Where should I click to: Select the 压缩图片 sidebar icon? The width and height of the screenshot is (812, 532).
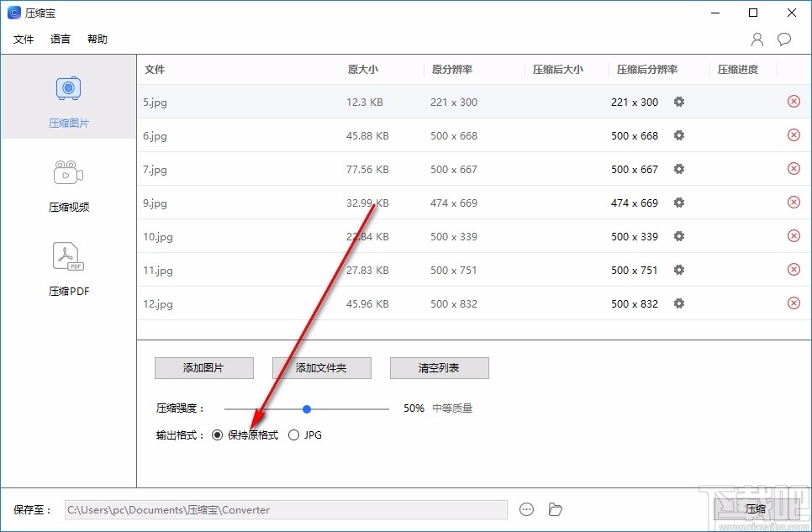click(68, 87)
